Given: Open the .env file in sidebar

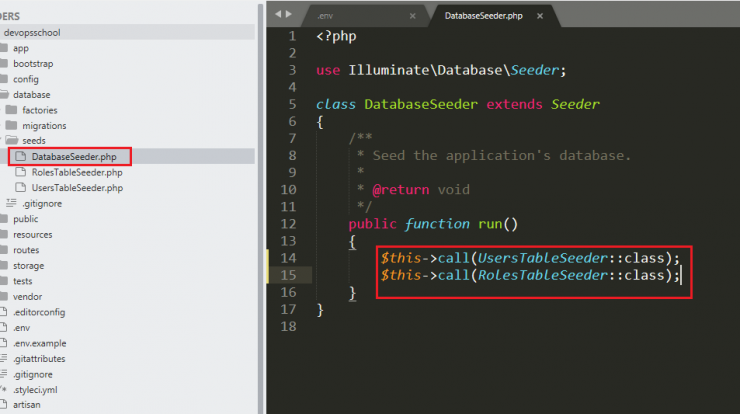Looking at the screenshot, I should click(x=22, y=328).
